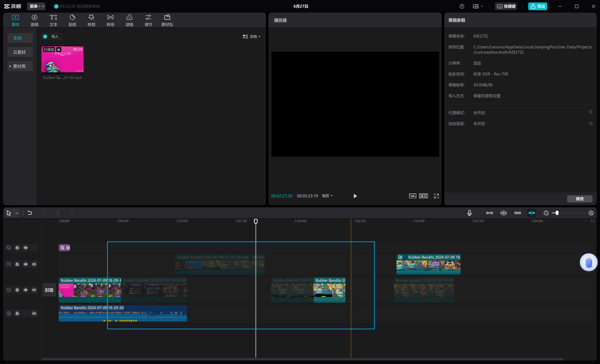Redo the last edit

[44, 213]
